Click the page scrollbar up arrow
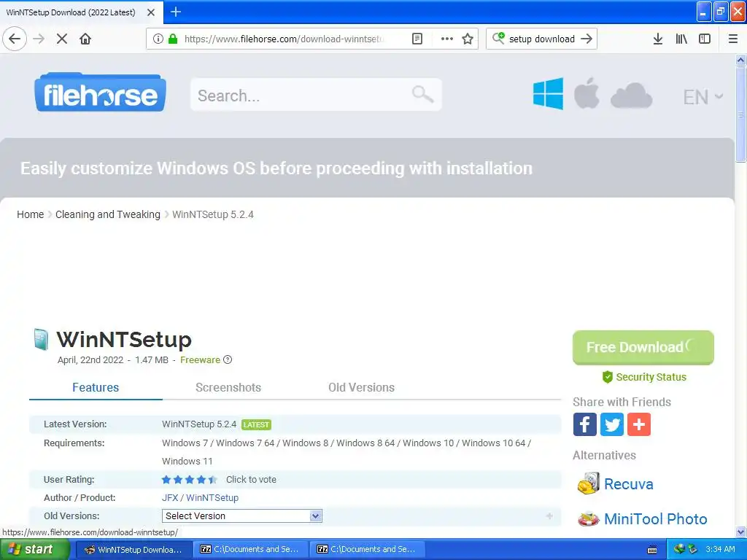Image resolution: width=747 pixels, height=560 pixels. [741, 60]
